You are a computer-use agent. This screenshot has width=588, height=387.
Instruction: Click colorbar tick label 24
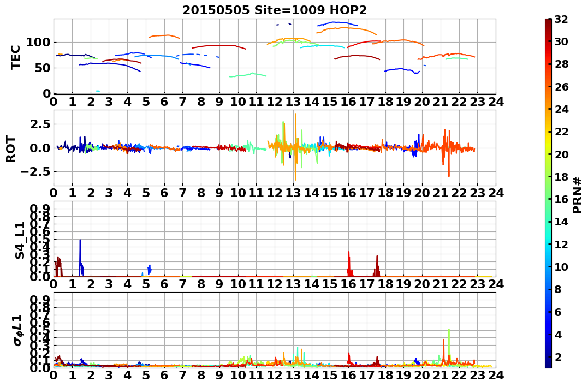click(561, 109)
